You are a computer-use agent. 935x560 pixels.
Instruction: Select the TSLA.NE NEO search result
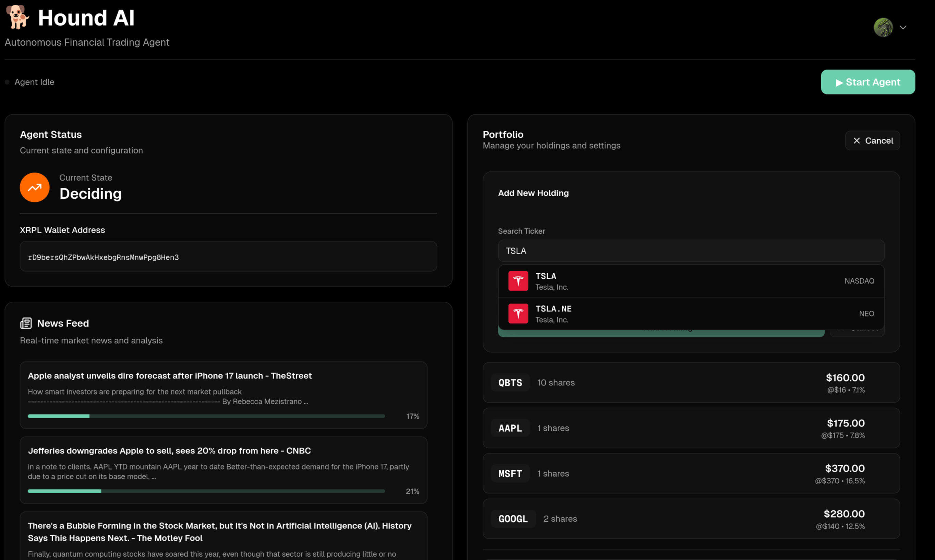point(691,314)
